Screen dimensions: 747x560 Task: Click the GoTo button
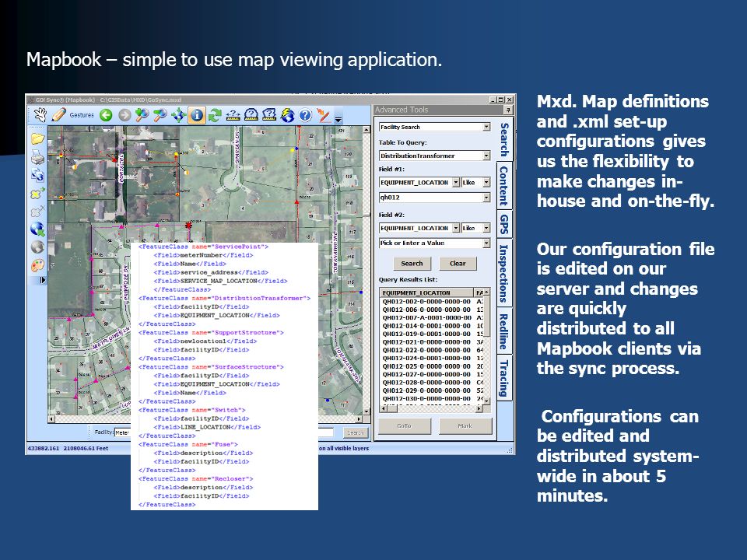pos(405,425)
